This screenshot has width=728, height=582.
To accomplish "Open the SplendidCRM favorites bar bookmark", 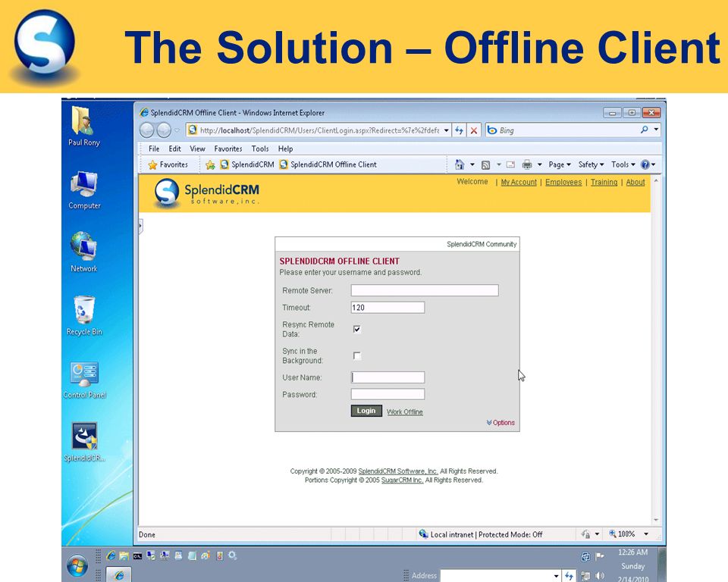I will point(247,164).
